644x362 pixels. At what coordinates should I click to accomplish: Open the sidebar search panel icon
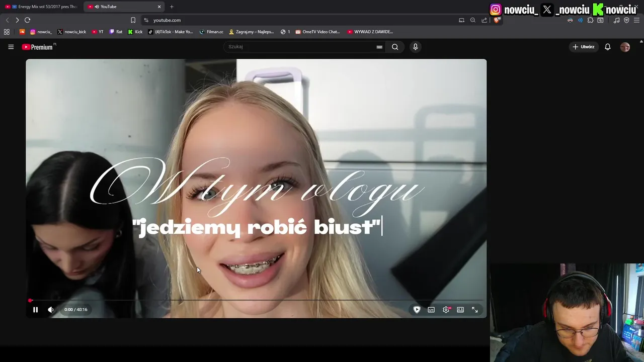point(600,20)
